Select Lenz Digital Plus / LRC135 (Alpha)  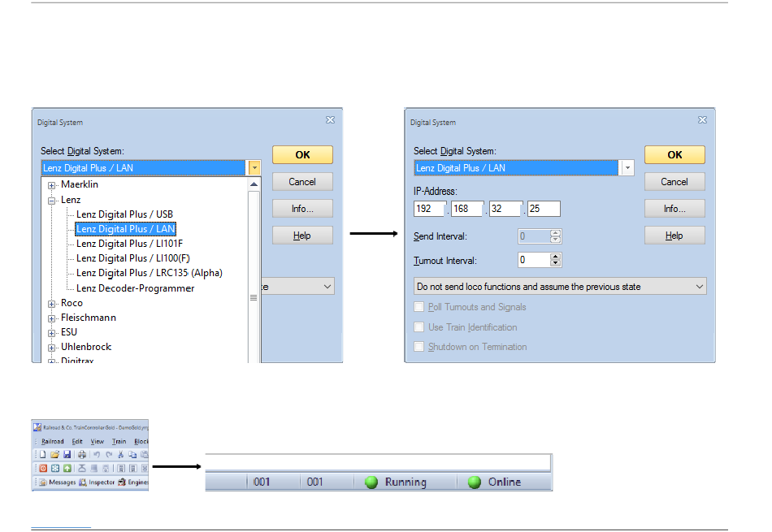point(150,273)
